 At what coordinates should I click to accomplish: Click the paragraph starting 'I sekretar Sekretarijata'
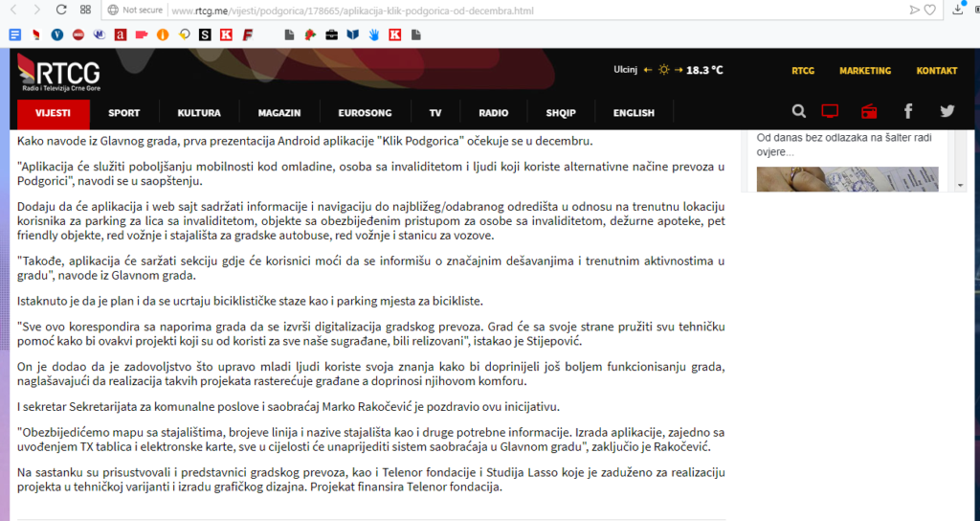pos(288,406)
